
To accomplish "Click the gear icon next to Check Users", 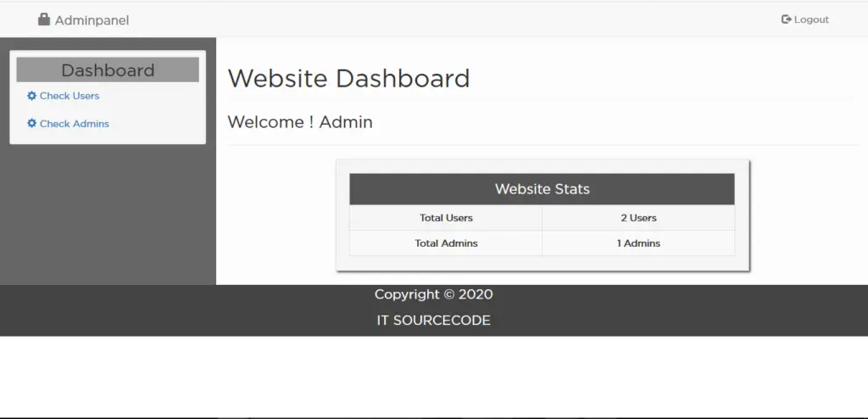I will coord(32,96).
